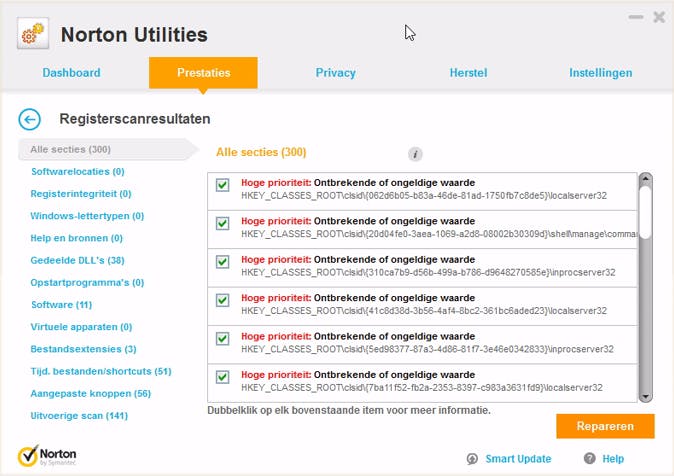Open the Dashboard tab
This screenshot has height=476, width=674.
coord(71,73)
